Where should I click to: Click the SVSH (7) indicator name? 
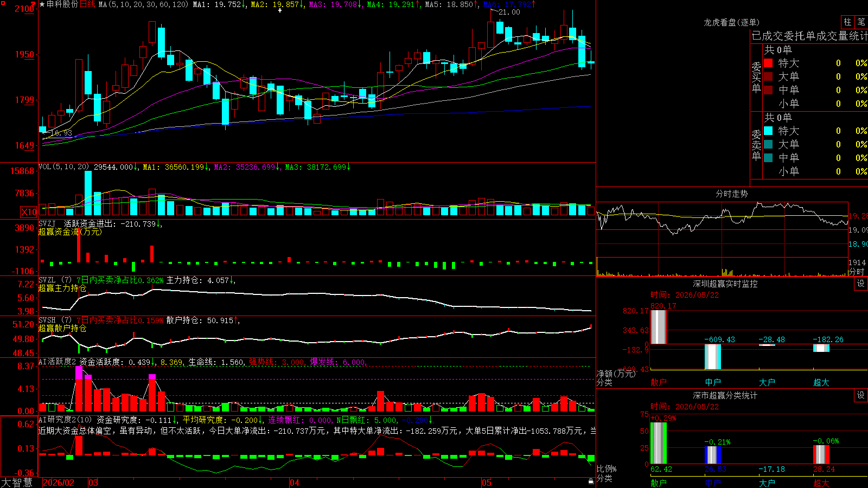coord(55,320)
